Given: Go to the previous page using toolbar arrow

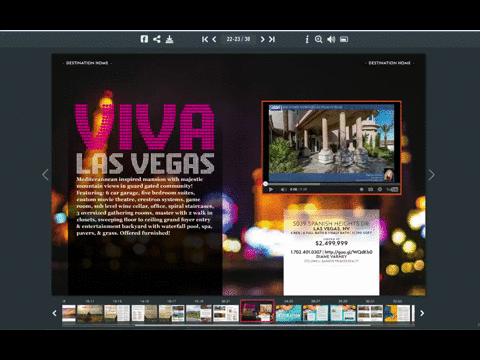Looking at the screenshot, I should (x=214, y=39).
